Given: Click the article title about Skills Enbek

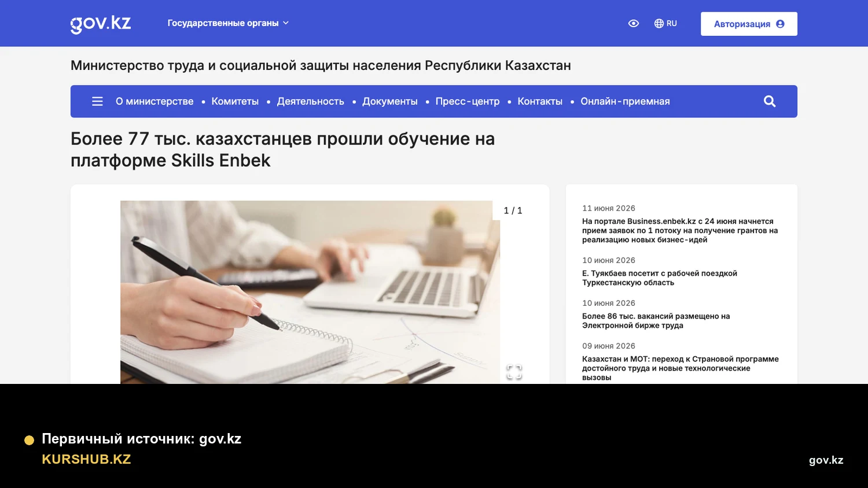Looking at the screenshot, I should (282, 149).
